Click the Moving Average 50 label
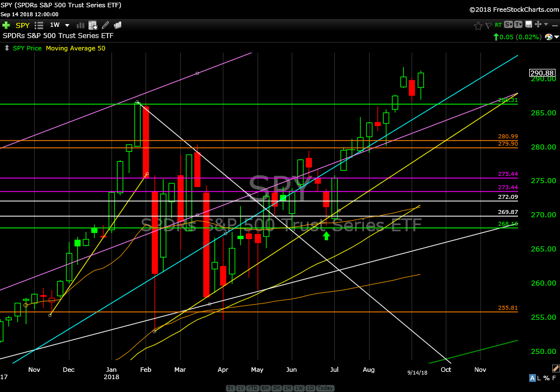 [75, 48]
